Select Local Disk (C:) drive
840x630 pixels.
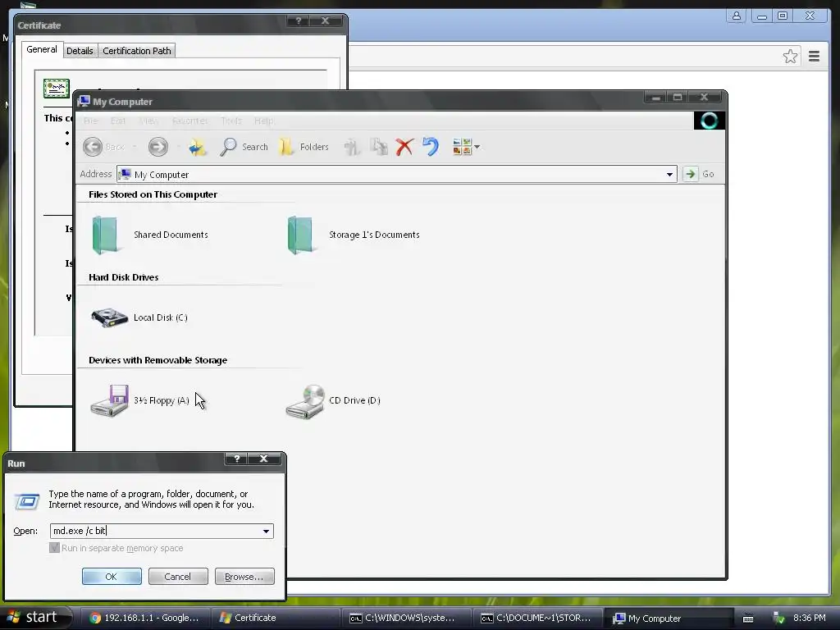(x=139, y=317)
